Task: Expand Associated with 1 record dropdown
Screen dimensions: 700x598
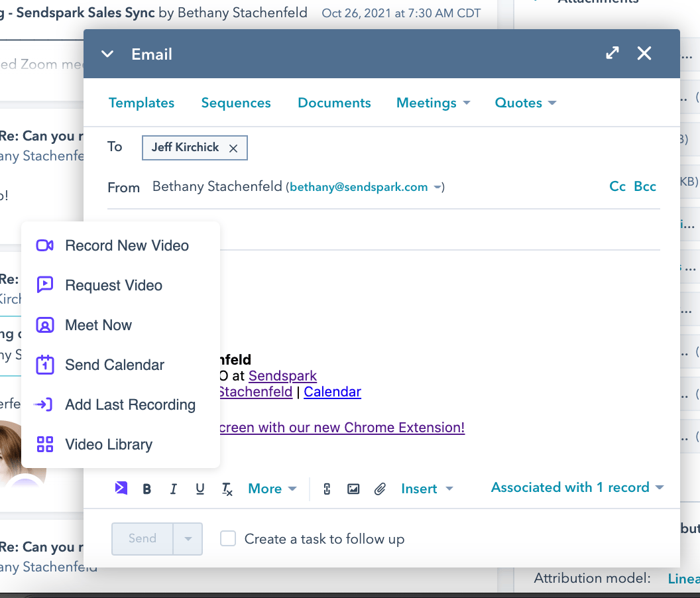Action: (577, 487)
